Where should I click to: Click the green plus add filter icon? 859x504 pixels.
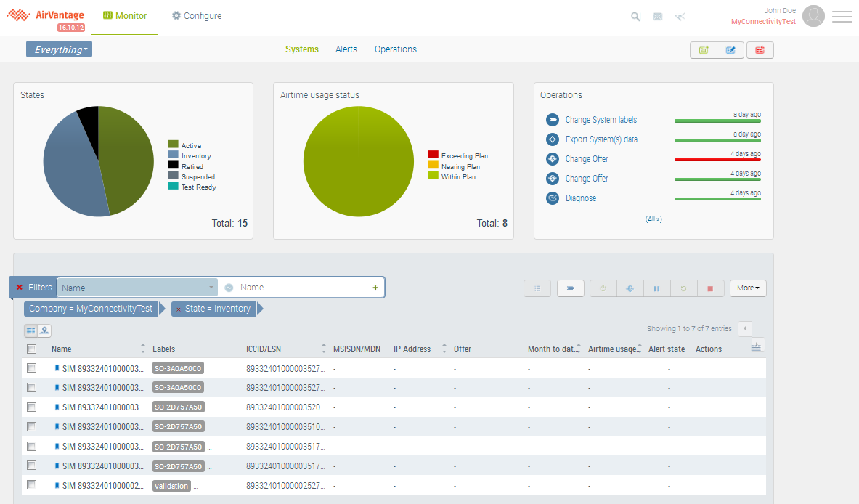pos(375,288)
